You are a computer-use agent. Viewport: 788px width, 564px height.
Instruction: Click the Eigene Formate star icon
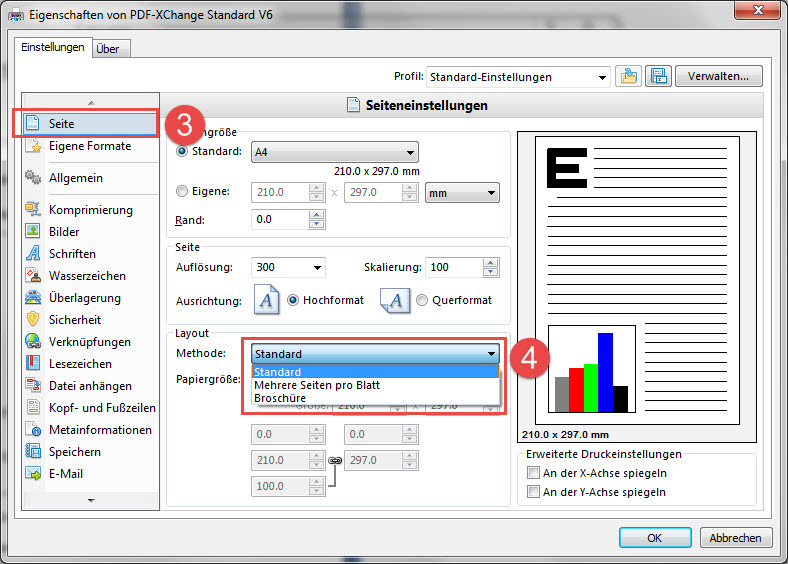[x=34, y=146]
